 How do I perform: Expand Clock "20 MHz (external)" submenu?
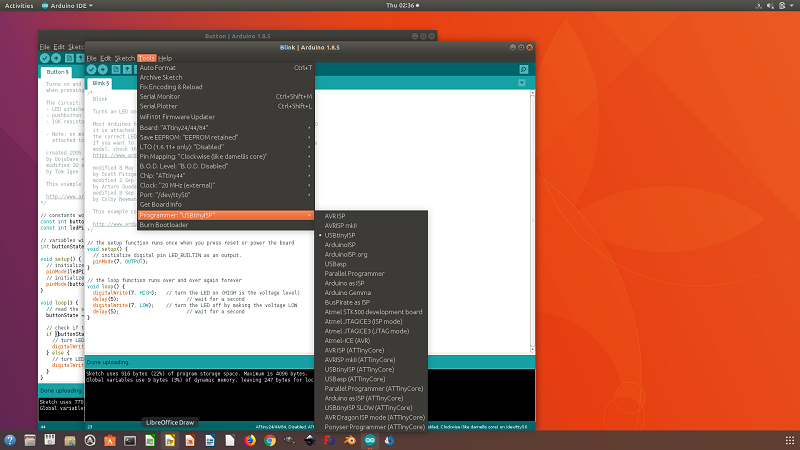click(226, 185)
